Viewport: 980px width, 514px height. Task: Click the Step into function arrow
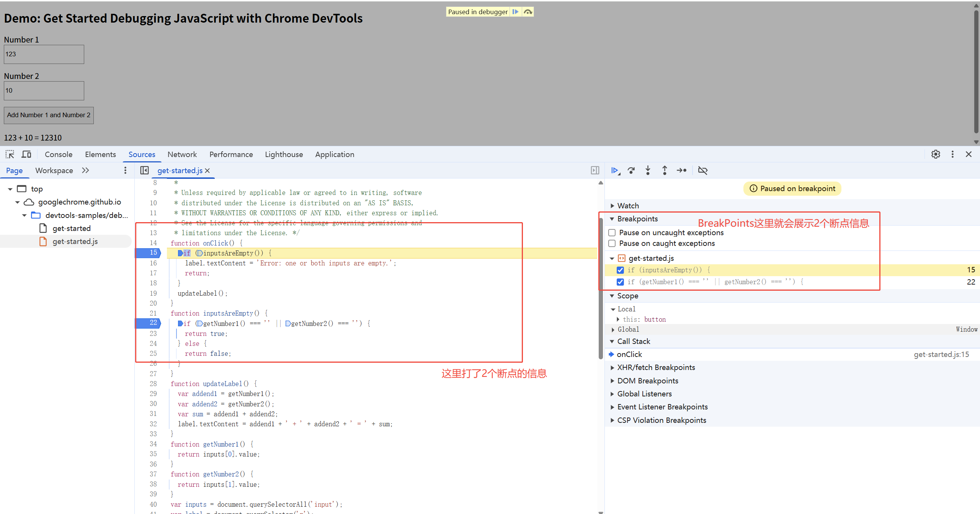click(x=648, y=170)
